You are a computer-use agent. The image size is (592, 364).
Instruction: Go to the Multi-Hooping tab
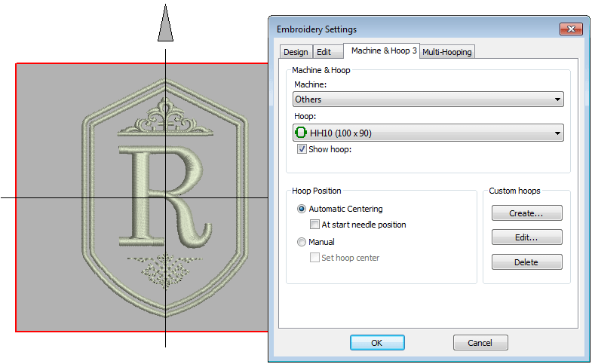[x=447, y=52]
